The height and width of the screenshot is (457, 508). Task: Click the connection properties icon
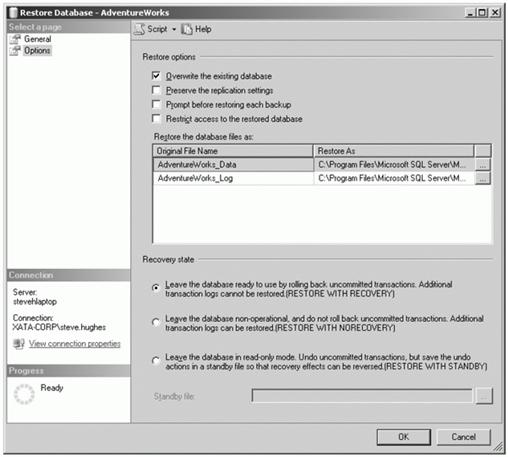click(x=19, y=344)
